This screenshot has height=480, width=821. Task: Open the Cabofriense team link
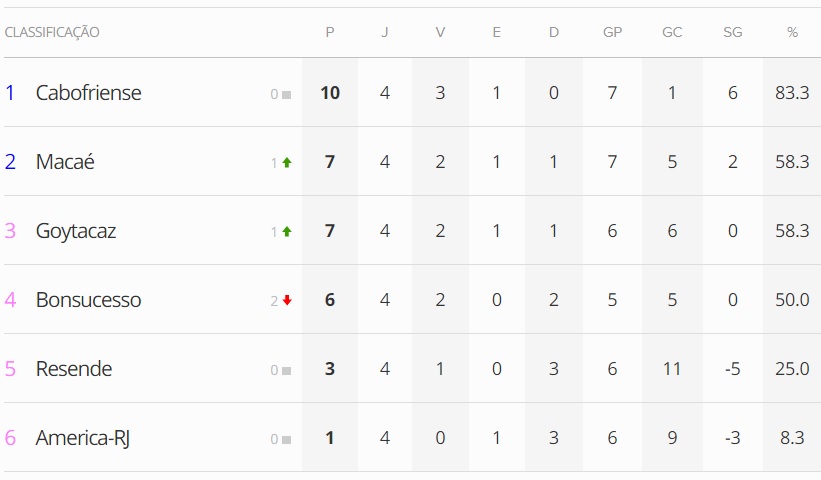coord(88,93)
